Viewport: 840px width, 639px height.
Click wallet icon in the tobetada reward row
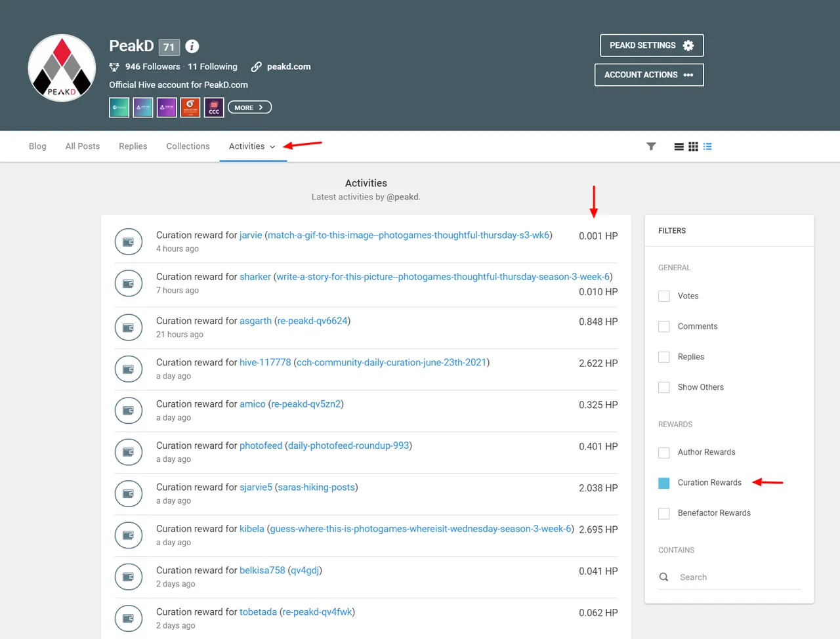point(129,619)
